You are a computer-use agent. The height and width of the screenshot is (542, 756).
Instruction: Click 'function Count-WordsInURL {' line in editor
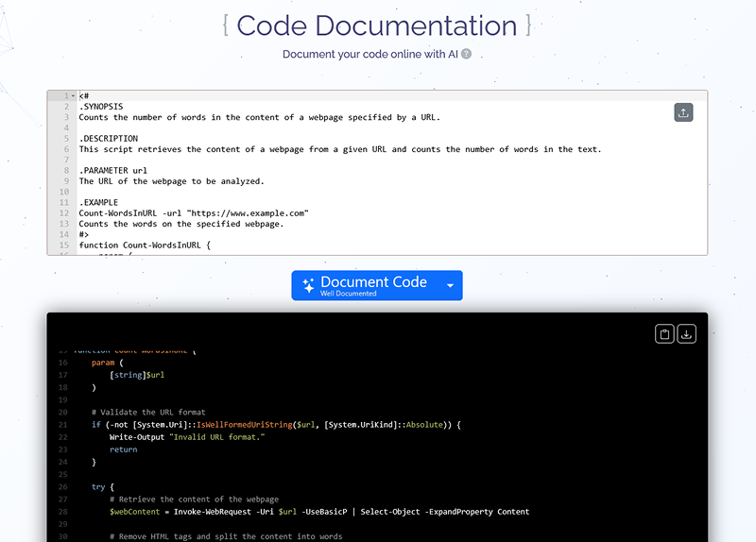click(x=145, y=246)
